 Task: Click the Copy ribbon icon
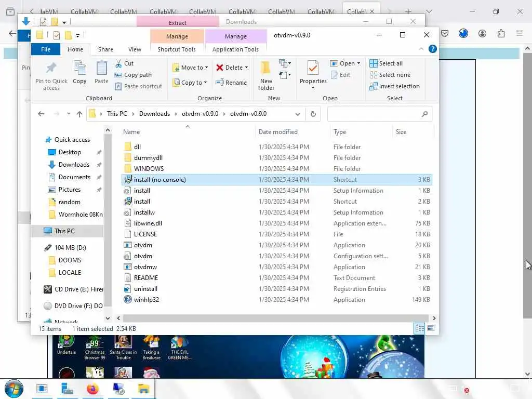[x=79, y=72]
